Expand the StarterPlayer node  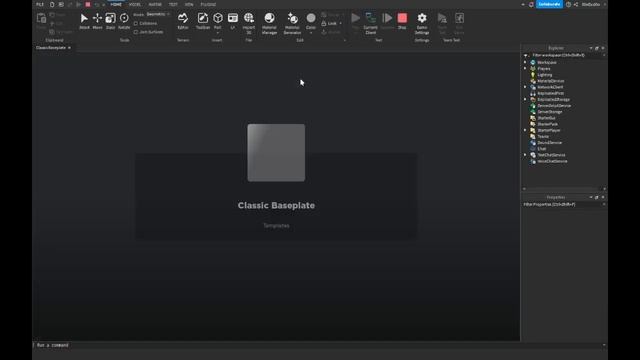pos(525,130)
